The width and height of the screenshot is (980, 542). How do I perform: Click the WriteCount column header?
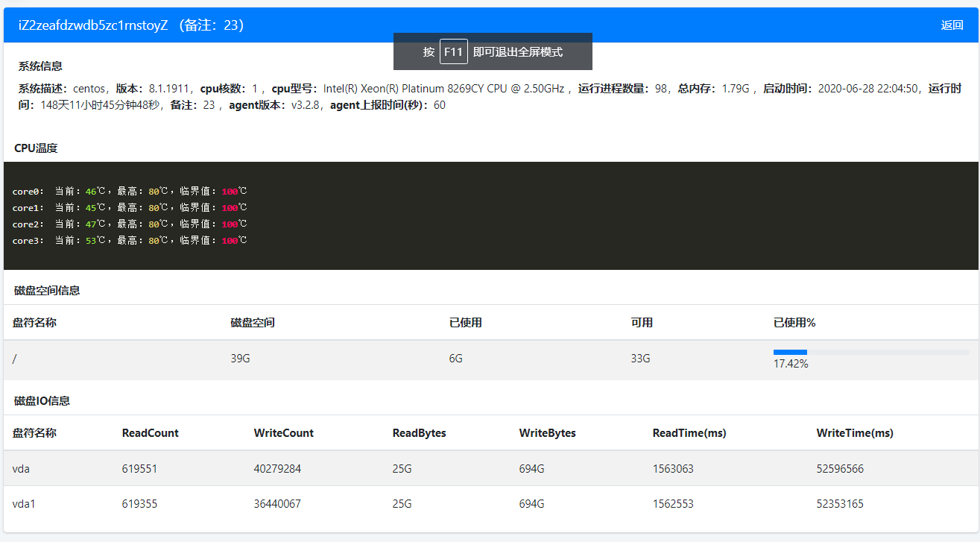coord(283,433)
